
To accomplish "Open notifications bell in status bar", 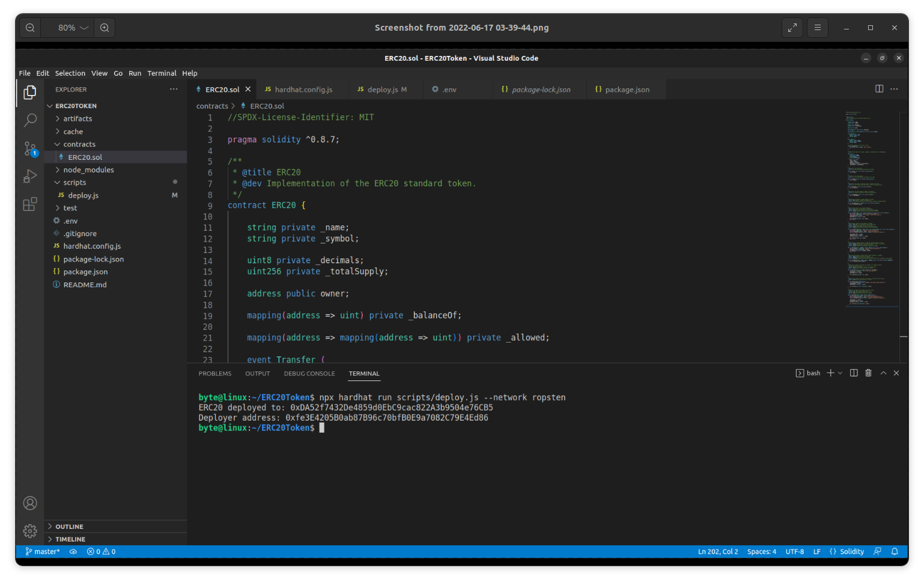I will tap(895, 552).
